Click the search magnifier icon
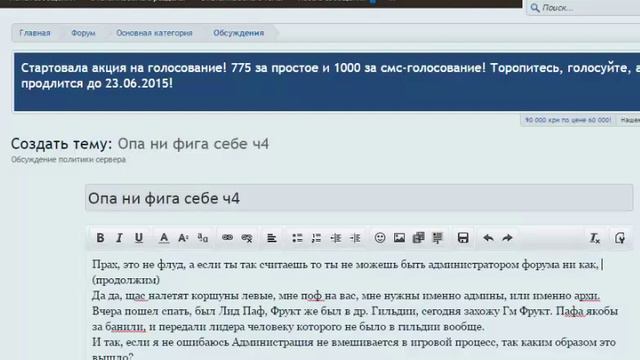 point(535,8)
